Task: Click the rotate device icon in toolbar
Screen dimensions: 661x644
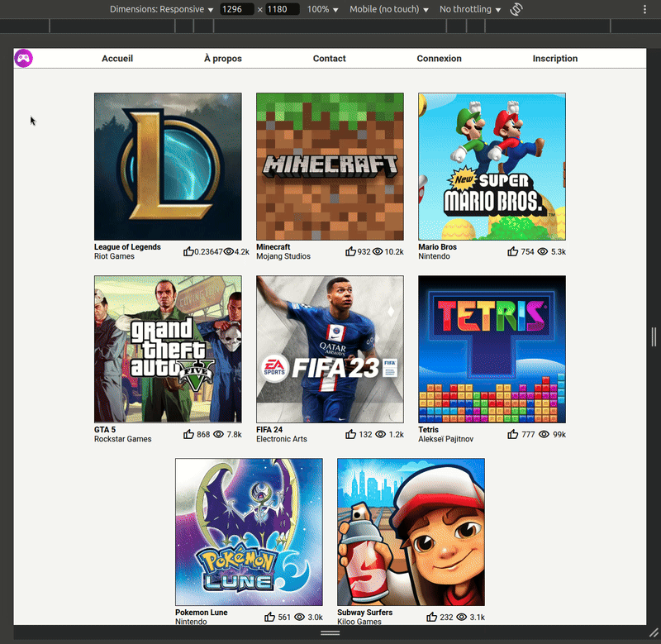Action: (x=516, y=10)
